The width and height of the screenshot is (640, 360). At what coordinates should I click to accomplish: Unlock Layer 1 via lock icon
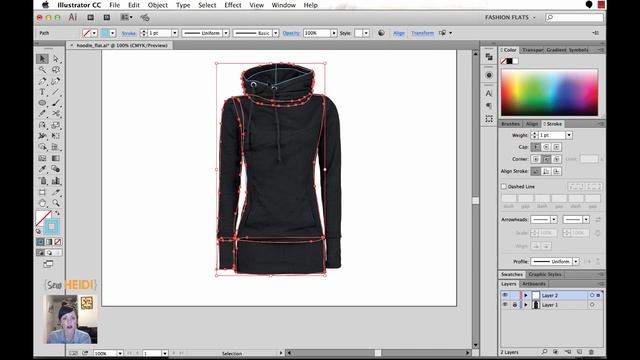coord(515,305)
